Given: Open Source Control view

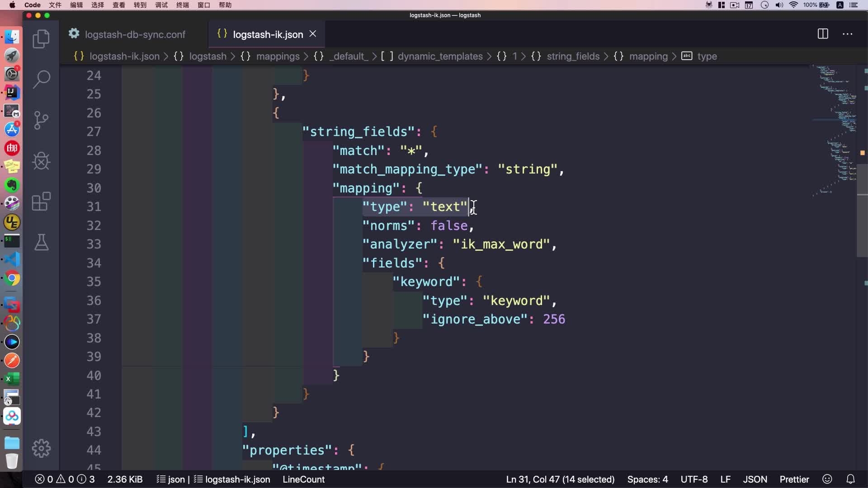Looking at the screenshot, I should click(x=41, y=120).
